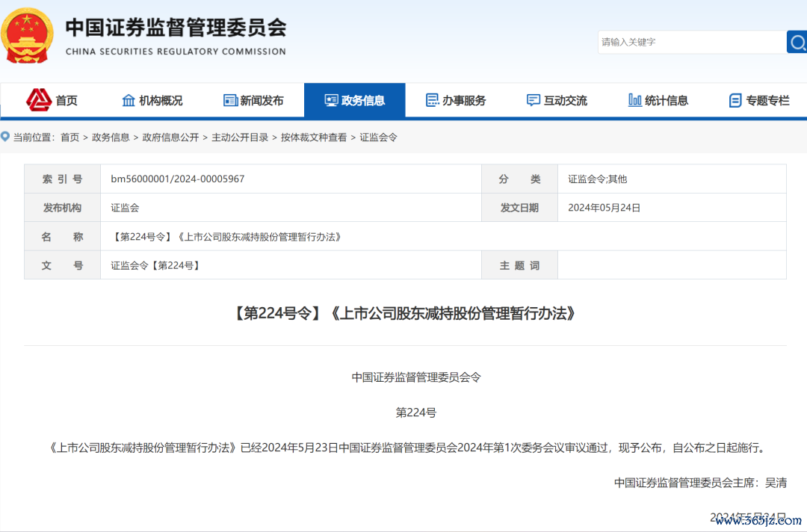Click the 中国证券监督管理委员会 site title
807x532 pixels.
point(176,28)
